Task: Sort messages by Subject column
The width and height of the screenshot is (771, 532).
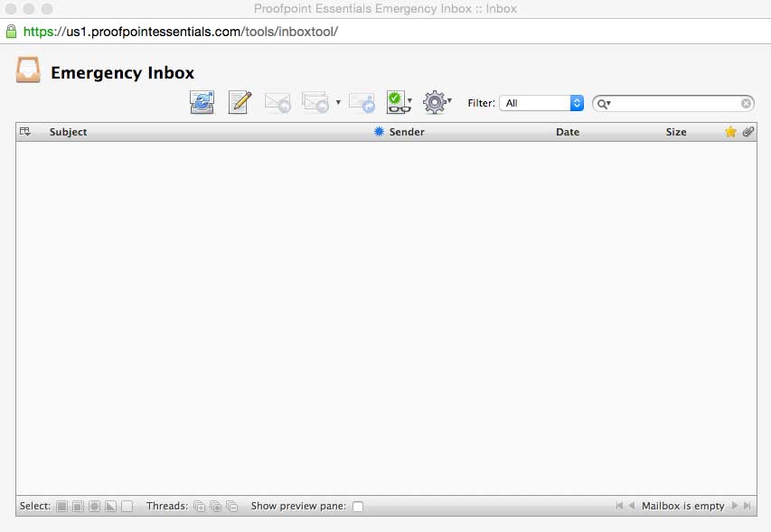Action: (68, 132)
